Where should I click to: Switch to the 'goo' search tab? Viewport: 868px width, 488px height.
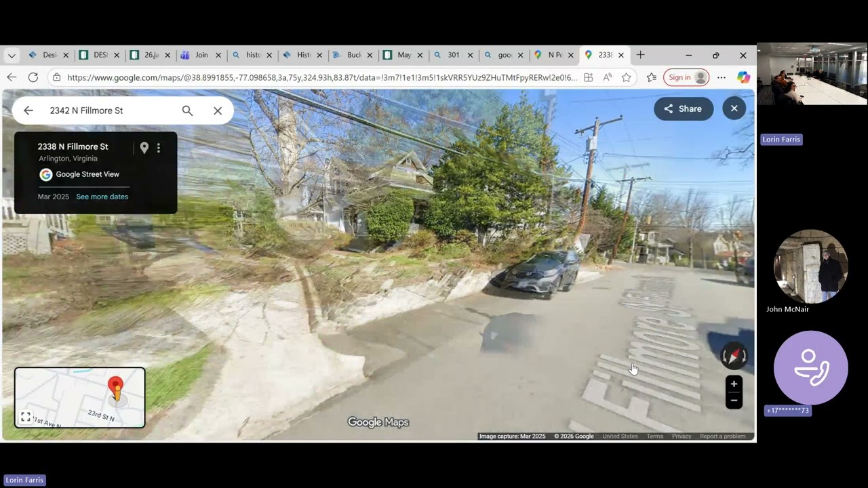pos(504,55)
